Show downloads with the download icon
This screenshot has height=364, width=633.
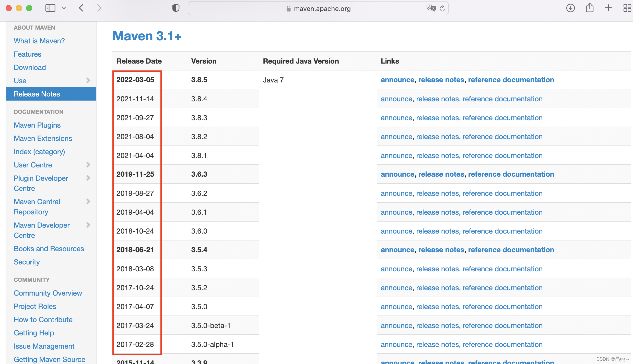tap(570, 8)
